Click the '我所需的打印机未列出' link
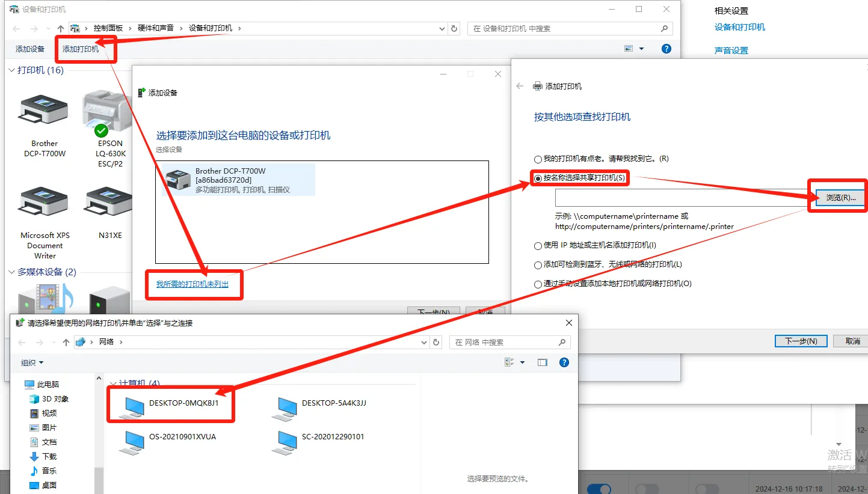The image size is (868, 494). pos(192,284)
